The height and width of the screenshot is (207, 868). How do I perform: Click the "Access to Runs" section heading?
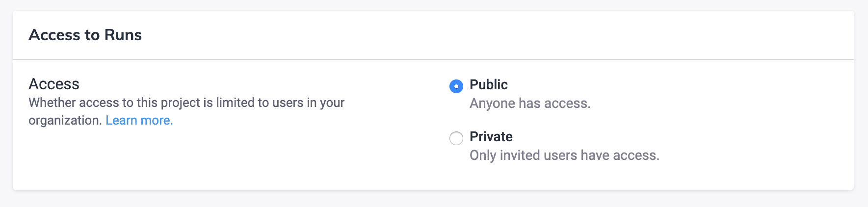click(85, 35)
